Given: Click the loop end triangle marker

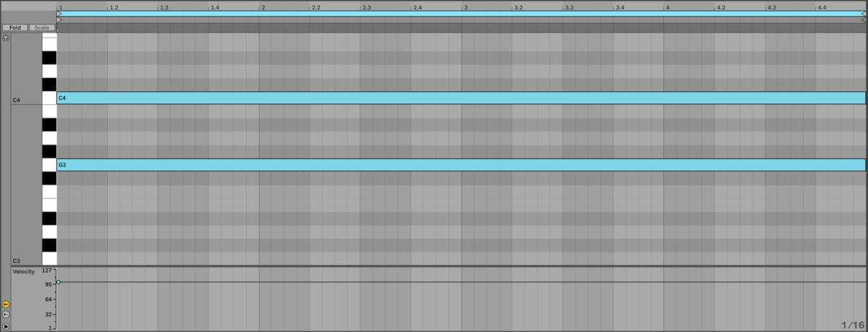Looking at the screenshot, I should 862,14.
